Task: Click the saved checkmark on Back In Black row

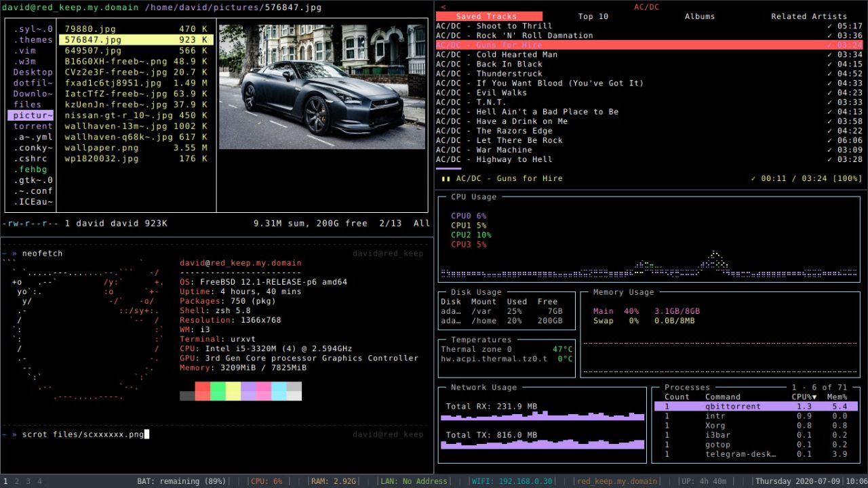Action: click(830, 64)
